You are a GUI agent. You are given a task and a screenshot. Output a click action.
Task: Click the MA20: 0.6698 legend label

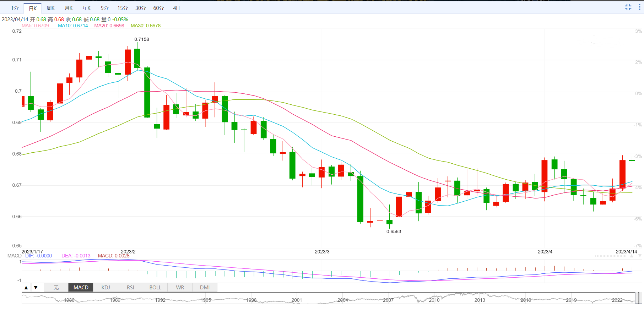[109, 26]
